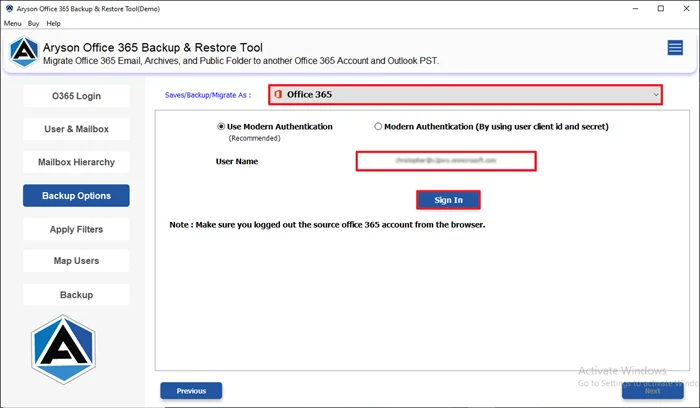Go to O365 Login step
This screenshot has height=408, width=700.
[76, 96]
